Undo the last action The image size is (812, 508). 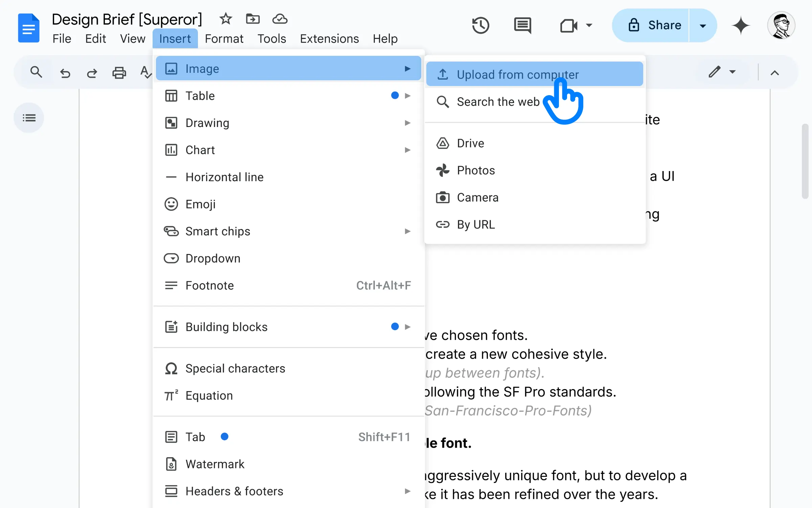pyautogui.click(x=65, y=73)
